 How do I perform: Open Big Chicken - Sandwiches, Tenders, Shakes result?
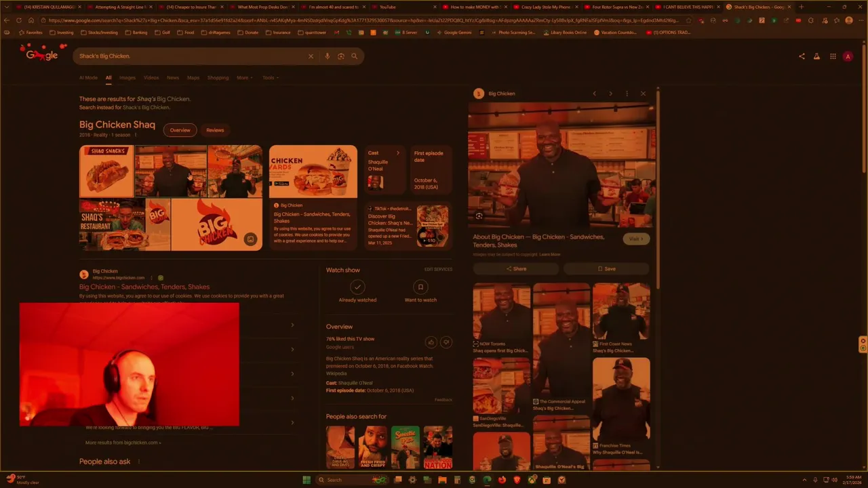pyautogui.click(x=144, y=287)
